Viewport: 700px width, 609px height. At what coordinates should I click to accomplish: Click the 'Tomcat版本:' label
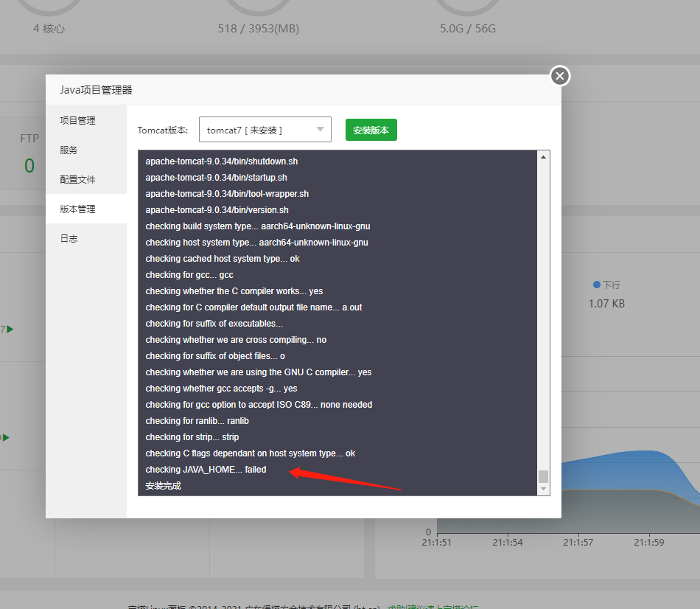click(x=163, y=130)
